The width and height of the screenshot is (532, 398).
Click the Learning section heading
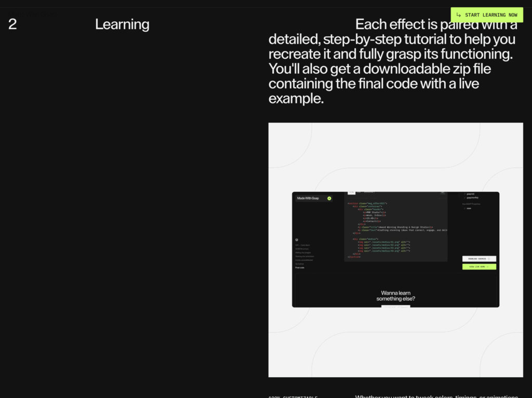(122, 24)
